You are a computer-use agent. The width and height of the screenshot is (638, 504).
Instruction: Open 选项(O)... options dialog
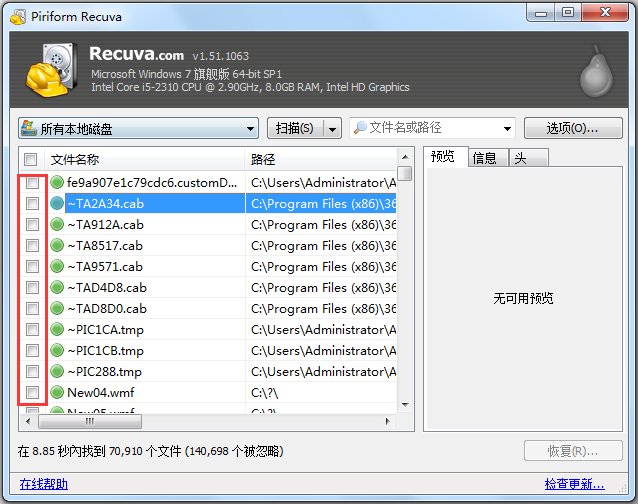(x=573, y=129)
